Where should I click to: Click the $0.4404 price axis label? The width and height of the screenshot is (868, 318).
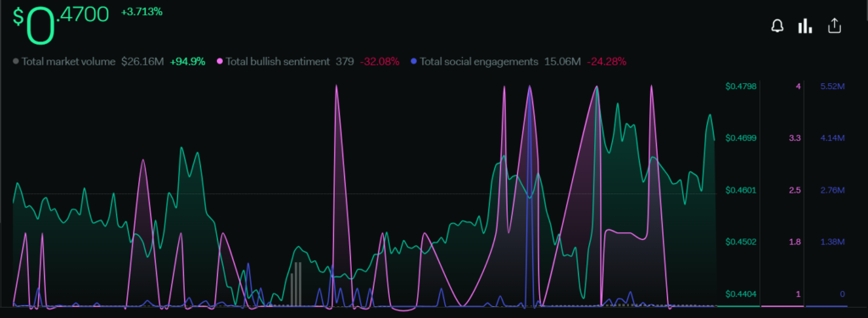coord(741,293)
